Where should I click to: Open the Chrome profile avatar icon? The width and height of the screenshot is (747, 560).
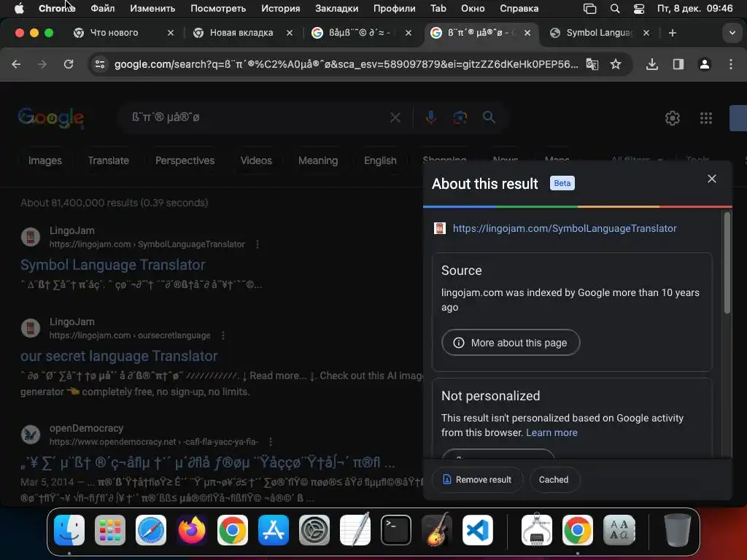704,64
